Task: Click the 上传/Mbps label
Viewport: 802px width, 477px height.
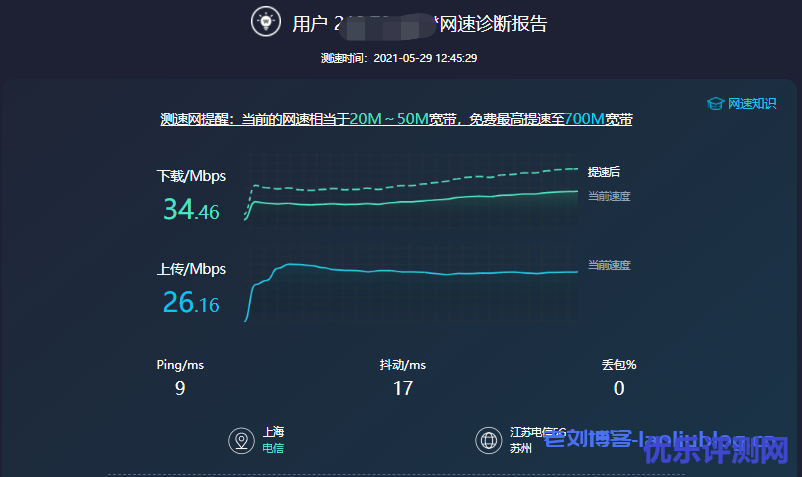Action: [191, 269]
